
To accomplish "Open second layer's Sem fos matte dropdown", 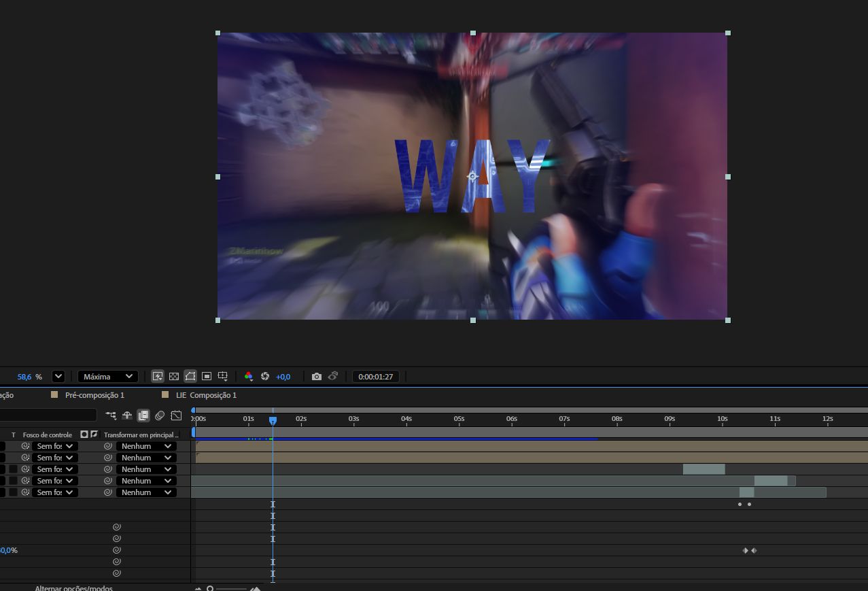I will (54, 458).
